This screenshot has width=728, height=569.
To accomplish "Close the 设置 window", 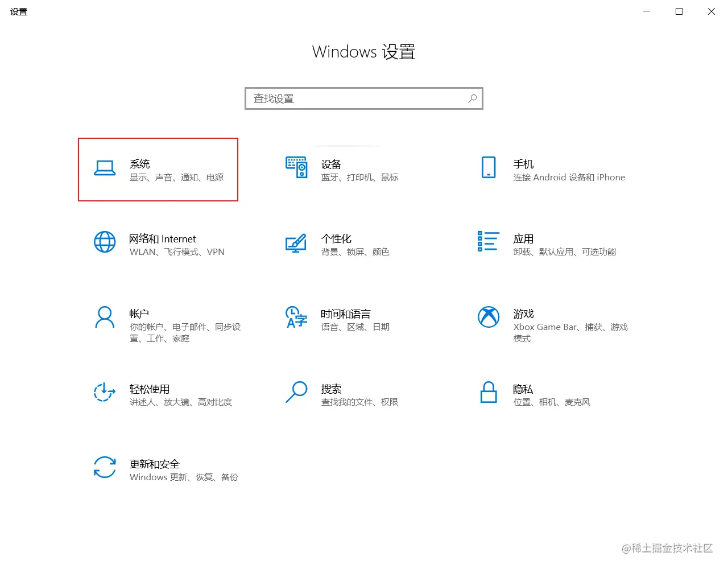I will click(712, 11).
